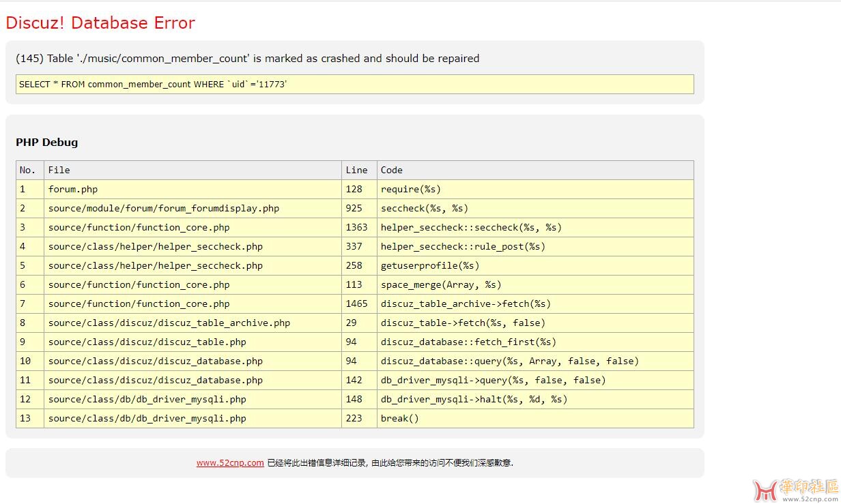Click line number 29
Image resolution: width=841 pixels, height=504 pixels.
[360, 323]
